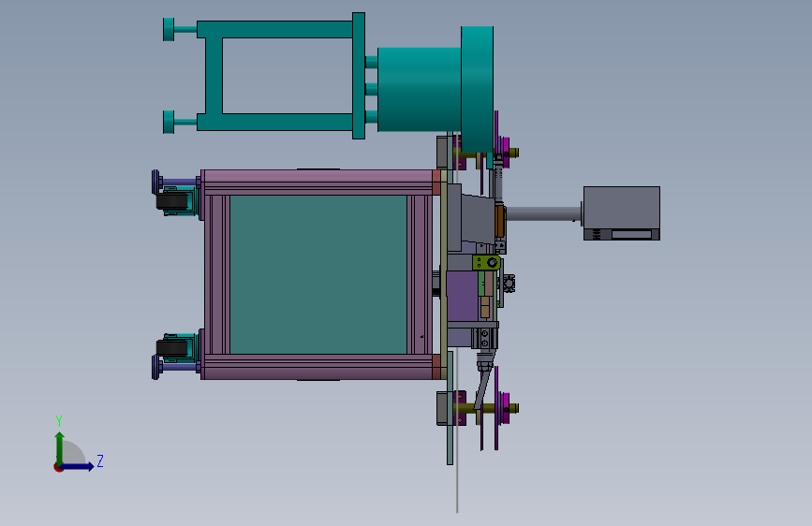This screenshot has height=526, width=812.
Task: Select the gray shaft connecting to the motor box
Action: point(544,213)
